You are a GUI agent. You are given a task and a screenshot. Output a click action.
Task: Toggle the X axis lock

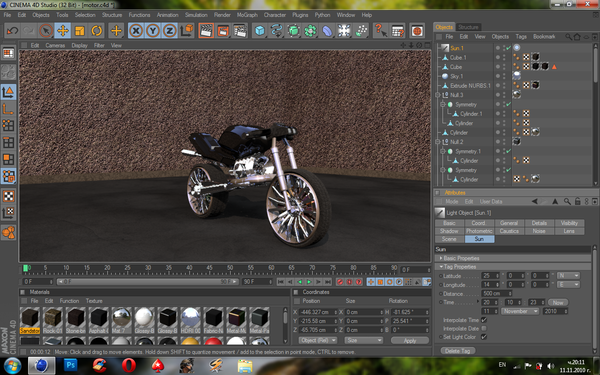pyautogui.click(x=135, y=31)
